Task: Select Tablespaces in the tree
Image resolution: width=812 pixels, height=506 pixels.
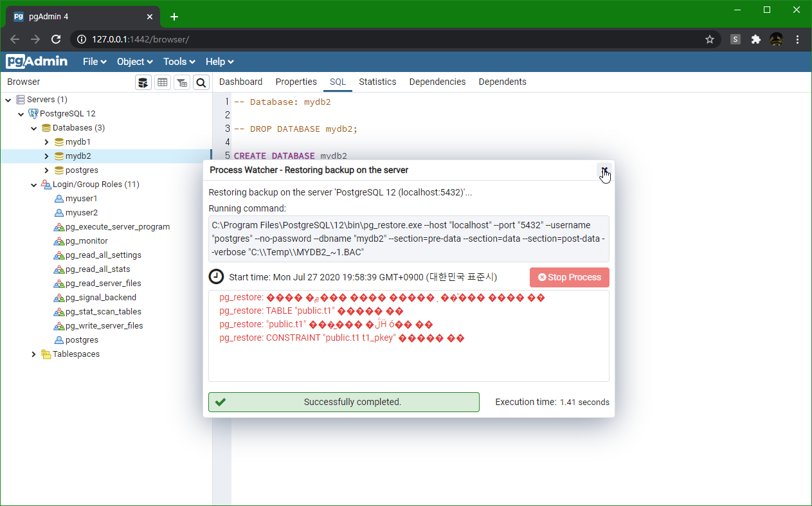Action: (x=76, y=354)
